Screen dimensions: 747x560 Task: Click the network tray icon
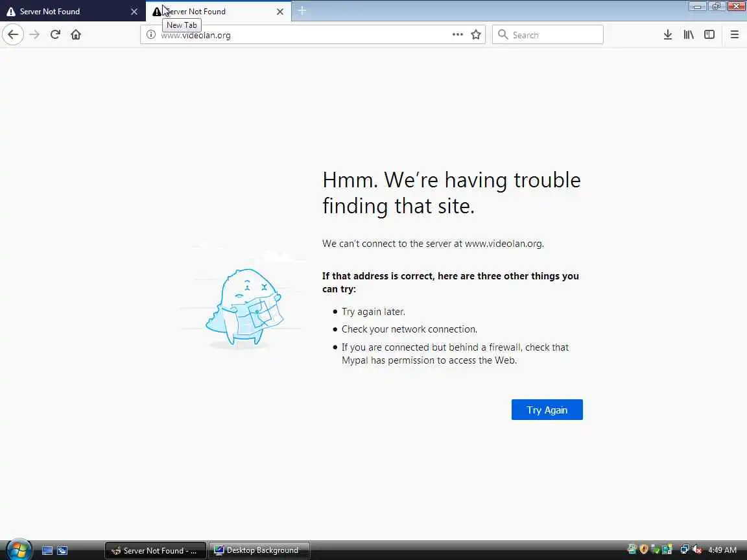point(685,550)
